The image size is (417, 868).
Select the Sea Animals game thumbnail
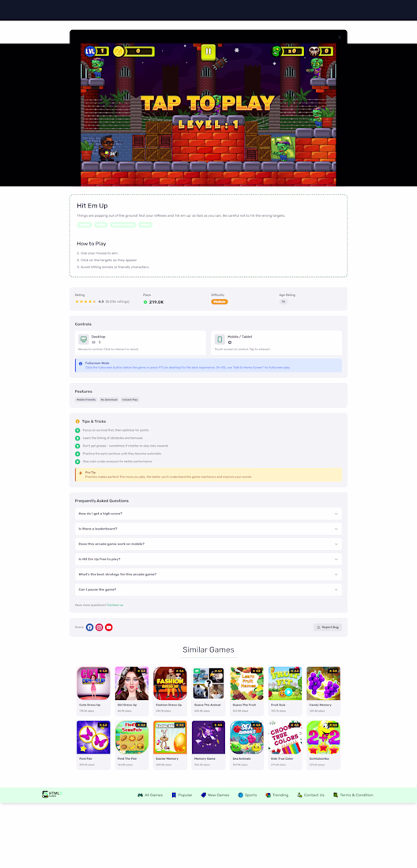pyautogui.click(x=246, y=737)
